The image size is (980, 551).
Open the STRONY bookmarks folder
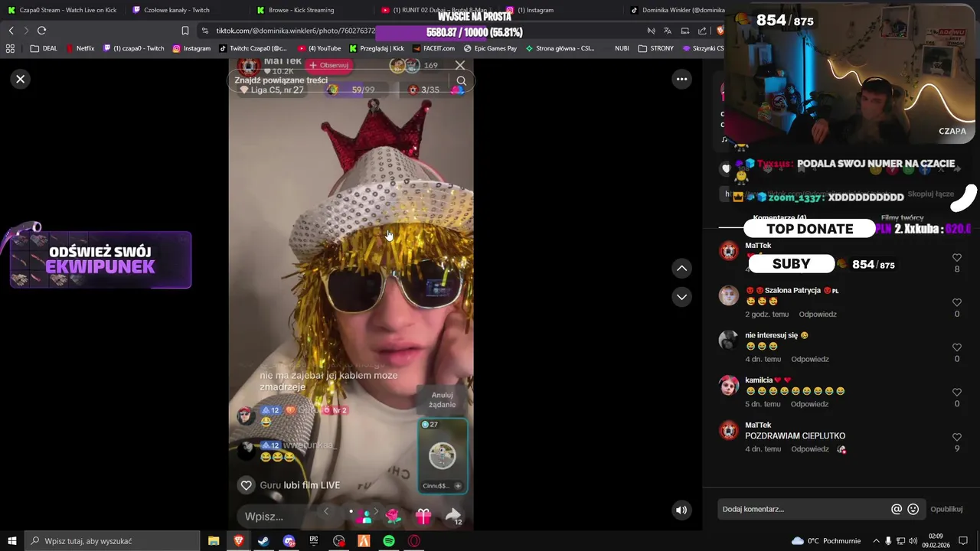(656, 48)
